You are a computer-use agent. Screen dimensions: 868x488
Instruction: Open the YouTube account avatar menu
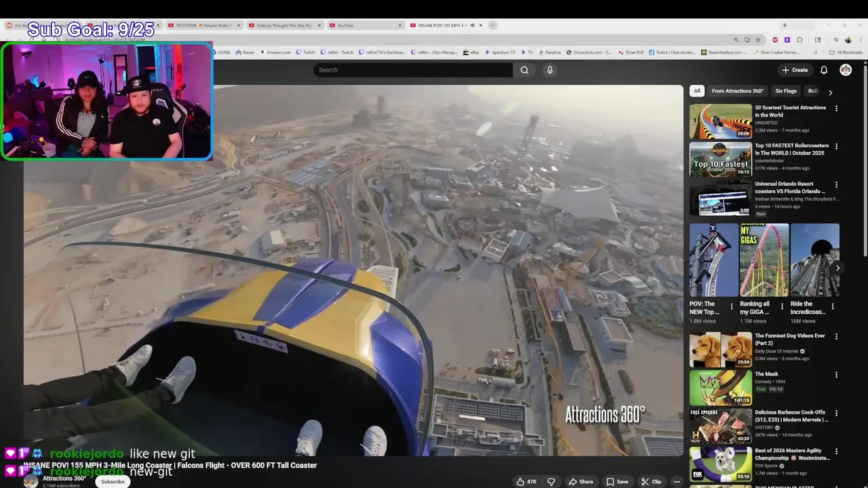click(x=846, y=70)
